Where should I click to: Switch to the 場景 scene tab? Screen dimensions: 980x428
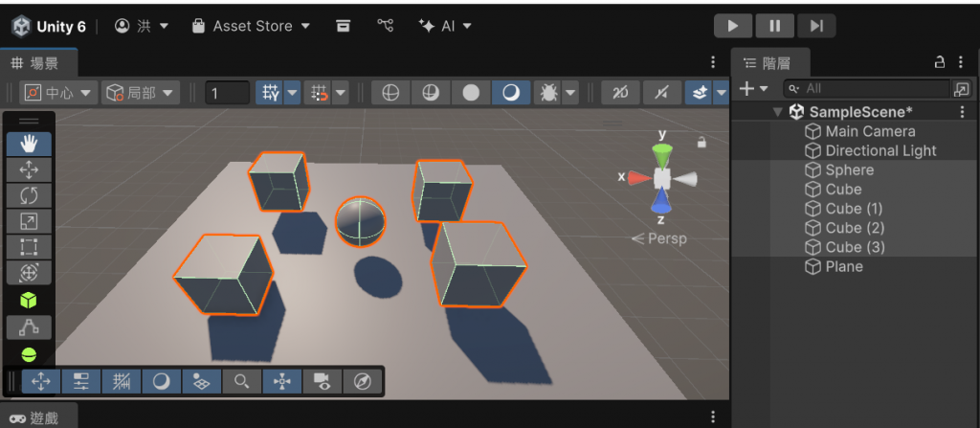pos(38,62)
